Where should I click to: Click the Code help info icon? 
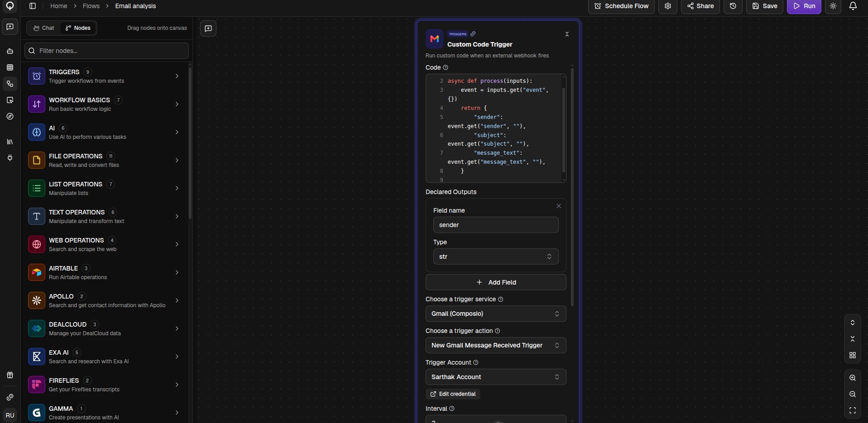pos(445,67)
